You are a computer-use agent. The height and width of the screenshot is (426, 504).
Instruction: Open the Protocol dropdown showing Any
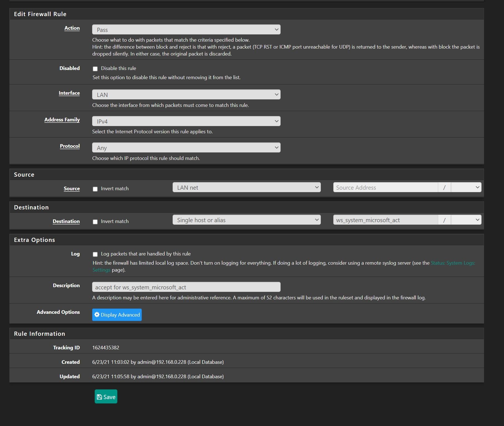[186, 148]
